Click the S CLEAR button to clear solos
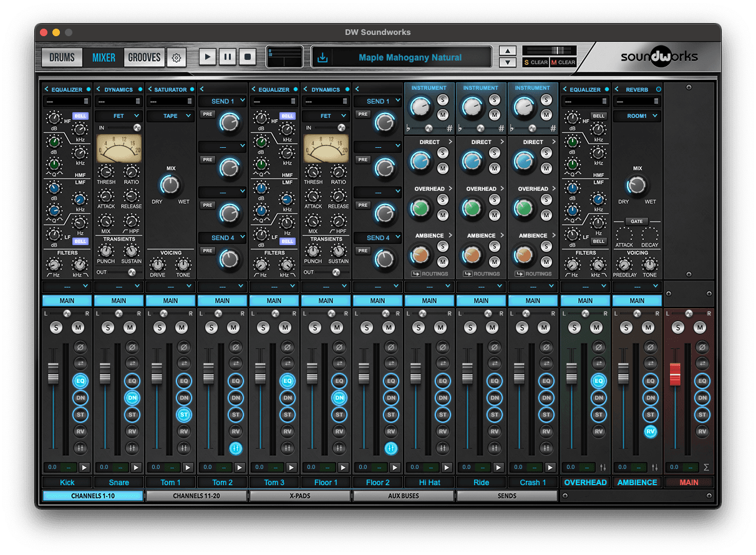756x555 pixels. coord(536,62)
